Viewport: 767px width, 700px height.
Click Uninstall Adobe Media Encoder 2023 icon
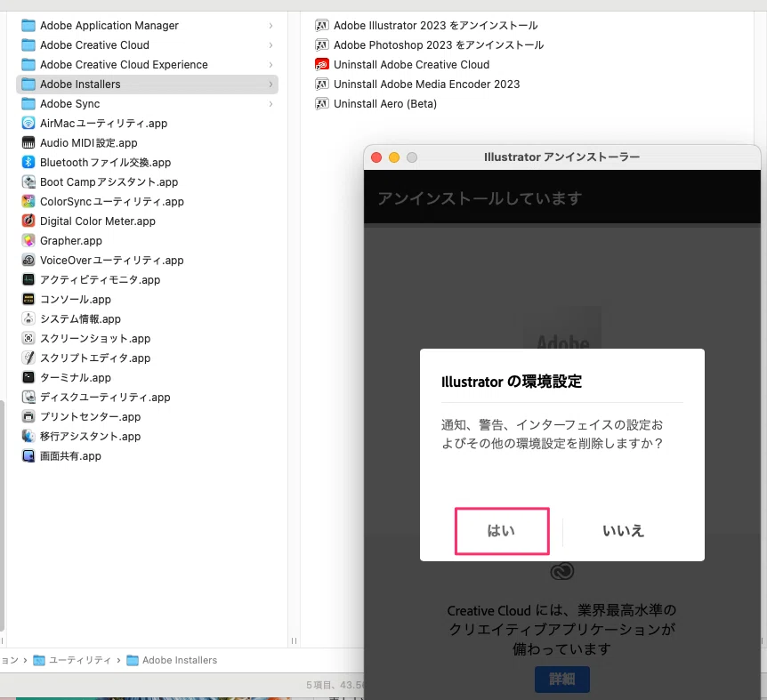321,84
